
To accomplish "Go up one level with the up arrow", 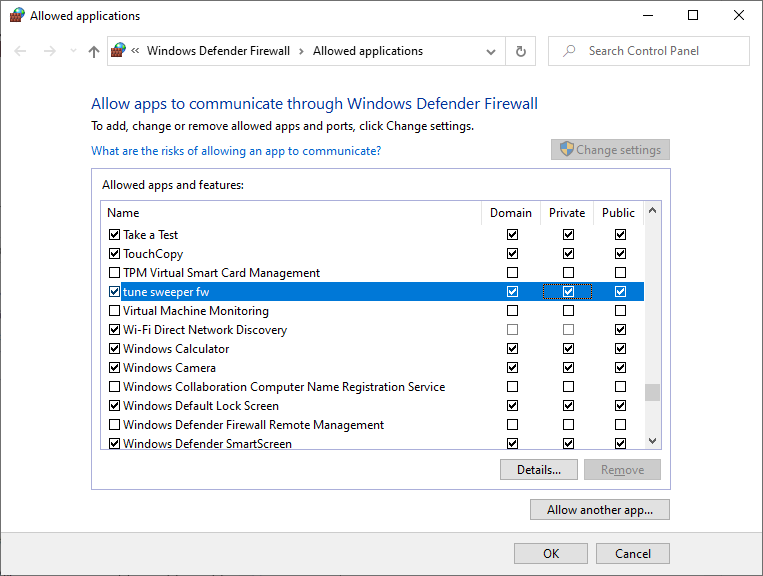I will coord(94,51).
